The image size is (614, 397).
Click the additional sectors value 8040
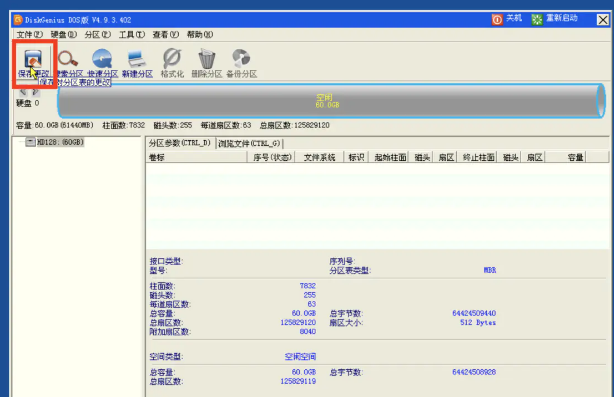coord(307,332)
